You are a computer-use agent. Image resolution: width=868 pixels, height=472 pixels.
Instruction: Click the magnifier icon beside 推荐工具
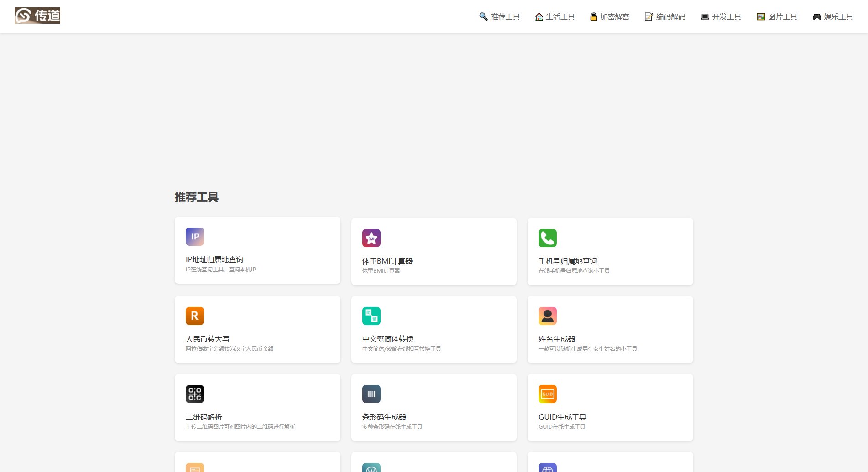[483, 16]
